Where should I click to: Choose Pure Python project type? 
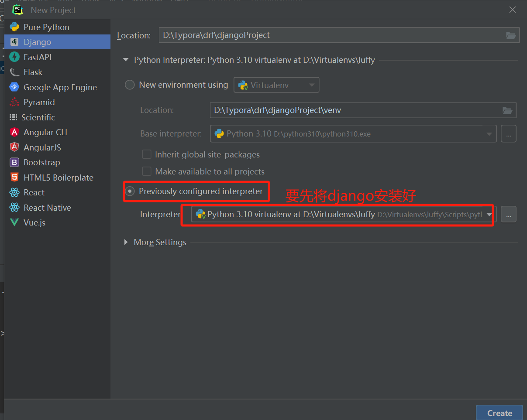pos(57,27)
